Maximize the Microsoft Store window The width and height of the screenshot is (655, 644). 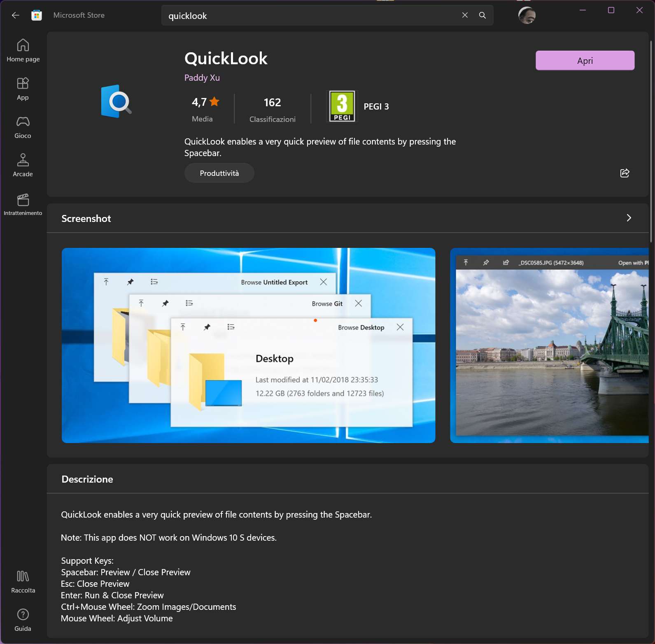pyautogui.click(x=611, y=10)
